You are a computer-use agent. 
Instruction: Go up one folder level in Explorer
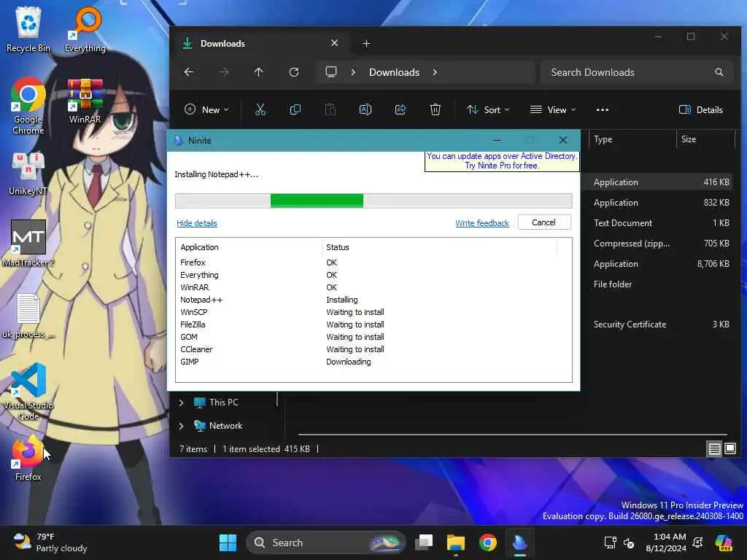pyautogui.click(x=259, y=72)
